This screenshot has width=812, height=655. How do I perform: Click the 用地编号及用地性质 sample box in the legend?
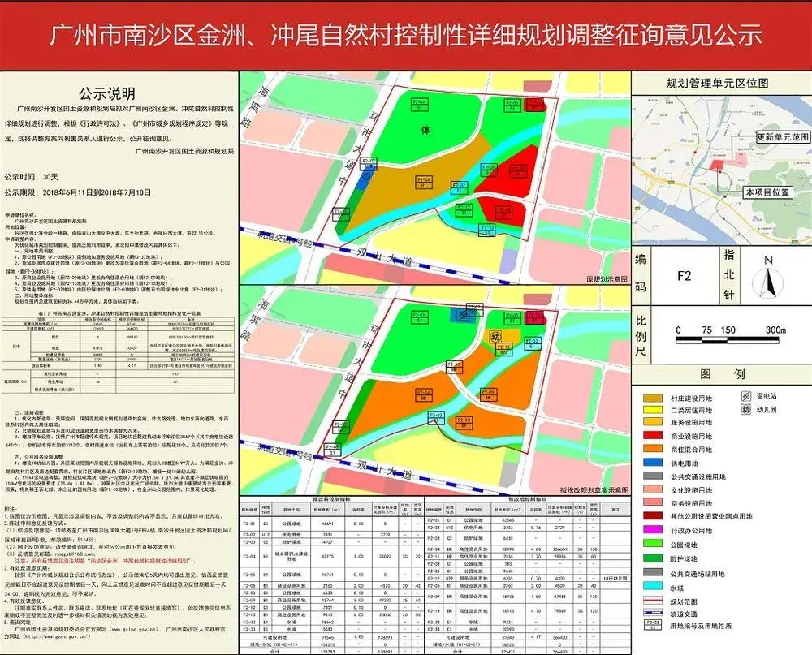point(653,625)
